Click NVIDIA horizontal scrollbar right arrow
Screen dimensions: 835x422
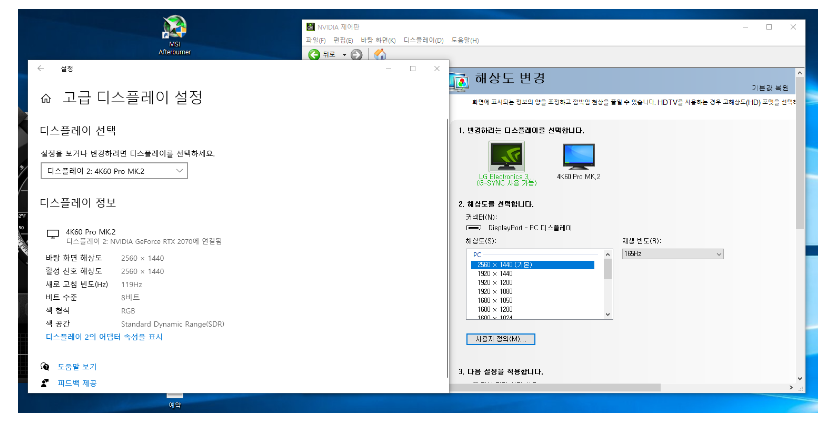point(791,387)
